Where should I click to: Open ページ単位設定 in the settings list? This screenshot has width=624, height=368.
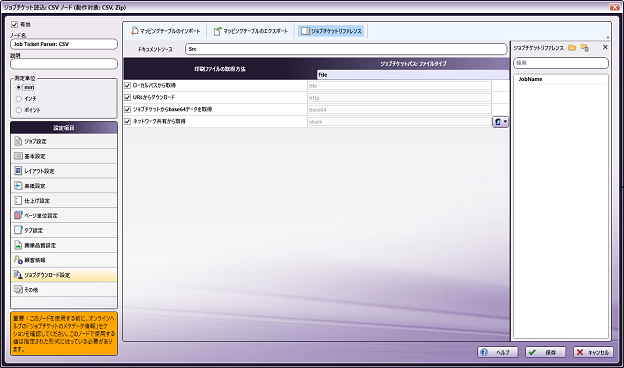coord(64,215)
